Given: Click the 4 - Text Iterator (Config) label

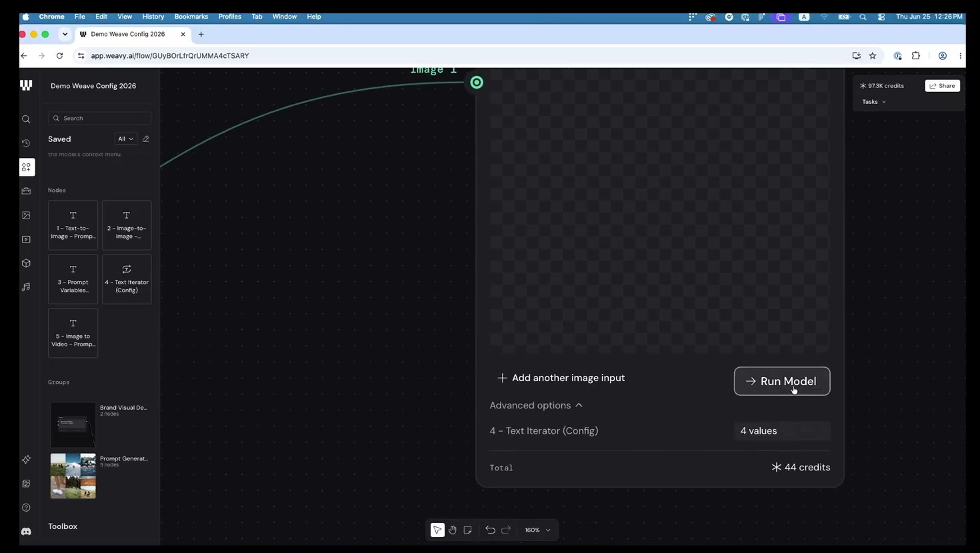Looking at the screenshot, I should point(544,431).
